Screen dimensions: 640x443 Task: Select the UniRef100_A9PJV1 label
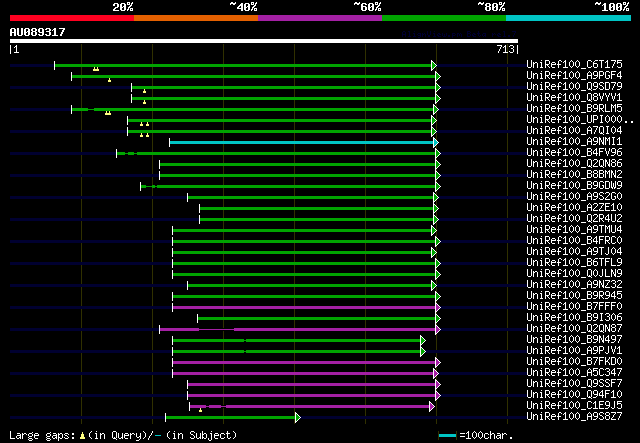pos(574,351)
